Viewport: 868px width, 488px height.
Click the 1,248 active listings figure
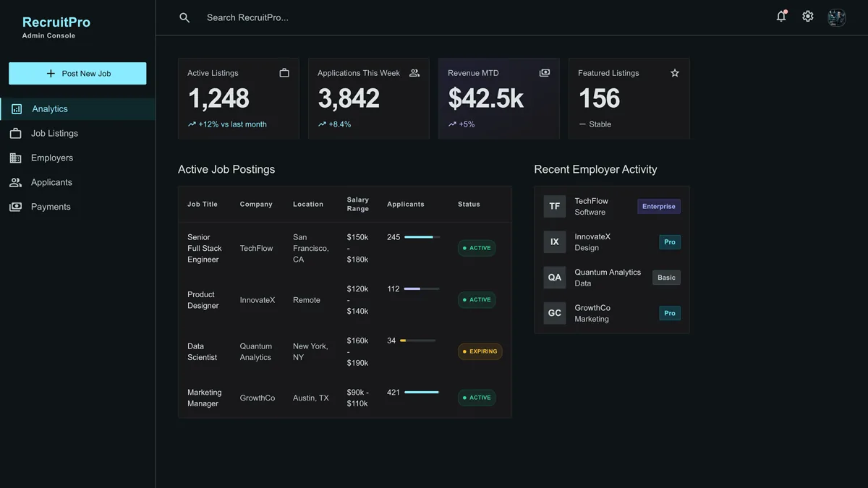pos(218,99)
